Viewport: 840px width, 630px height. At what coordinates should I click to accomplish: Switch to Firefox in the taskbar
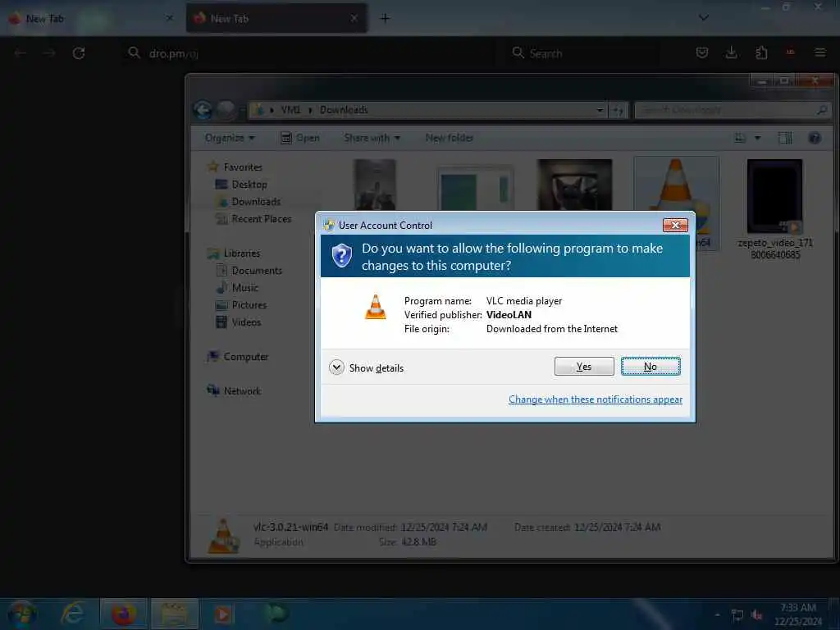(x=123, y=614)
